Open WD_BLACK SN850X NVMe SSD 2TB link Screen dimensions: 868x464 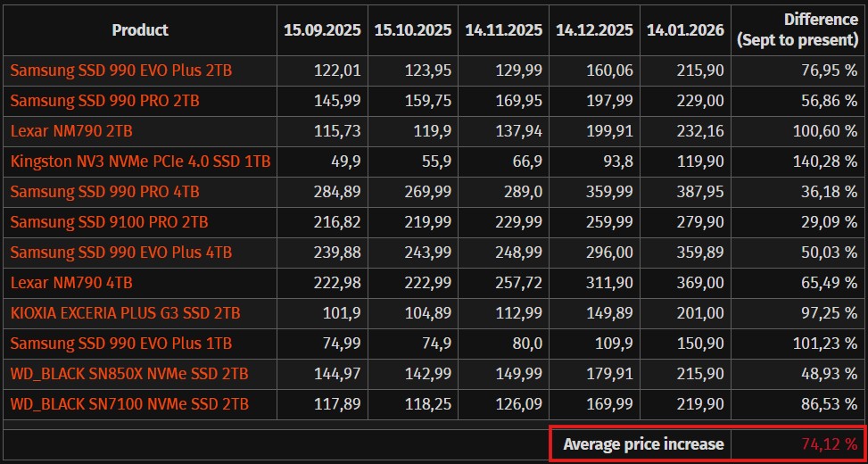pyautogui.click(x=128, y=374)
